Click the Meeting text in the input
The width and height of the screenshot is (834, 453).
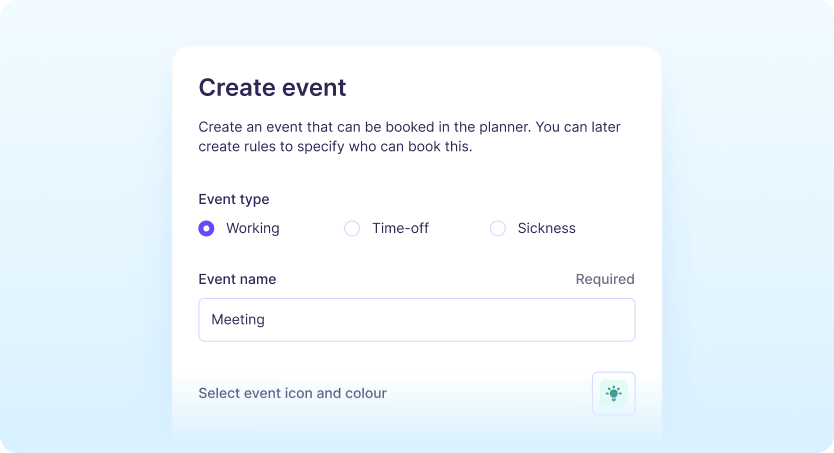click(238, 320)
